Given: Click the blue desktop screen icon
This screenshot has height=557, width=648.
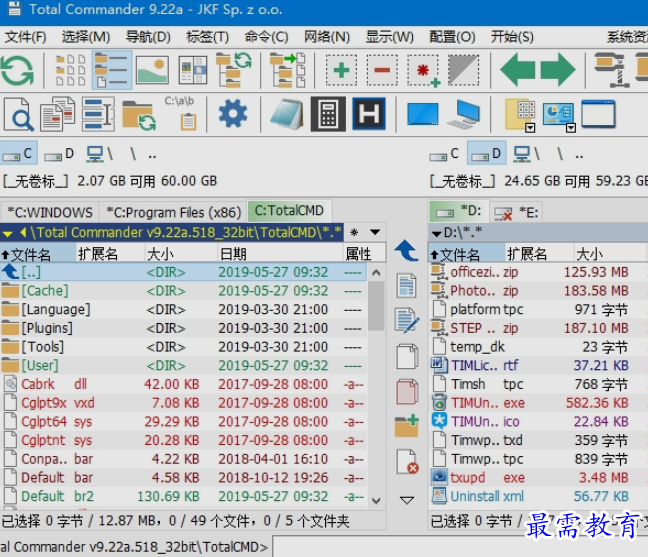Looking at the screenshot, I should [423, 114].
